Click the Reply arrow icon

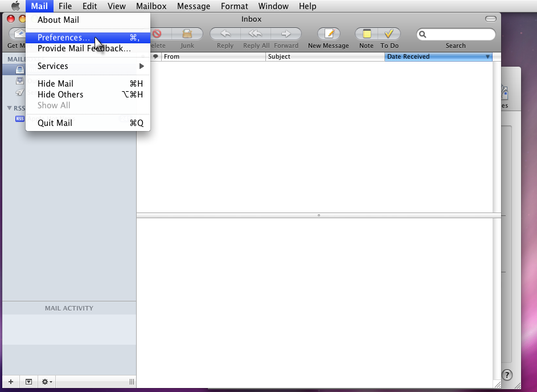225,34
